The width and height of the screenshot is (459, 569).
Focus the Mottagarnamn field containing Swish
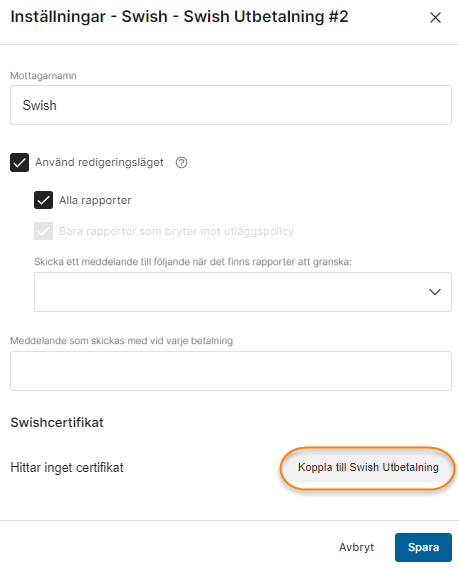point(231,105)
